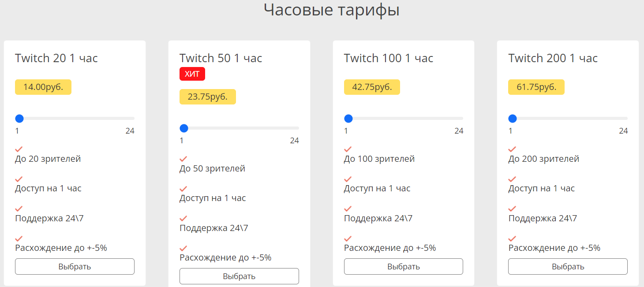Click the 'Twitch 100 1 час' card title
Viewport: 644px width, 287px height.
(388, 58)
